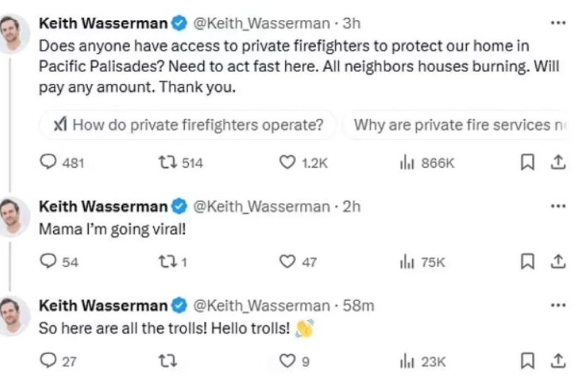Open @Keith_Wasserman handle on first tweet
The width and height of the screenshot is (588, 380).
(x=262, y=23)
